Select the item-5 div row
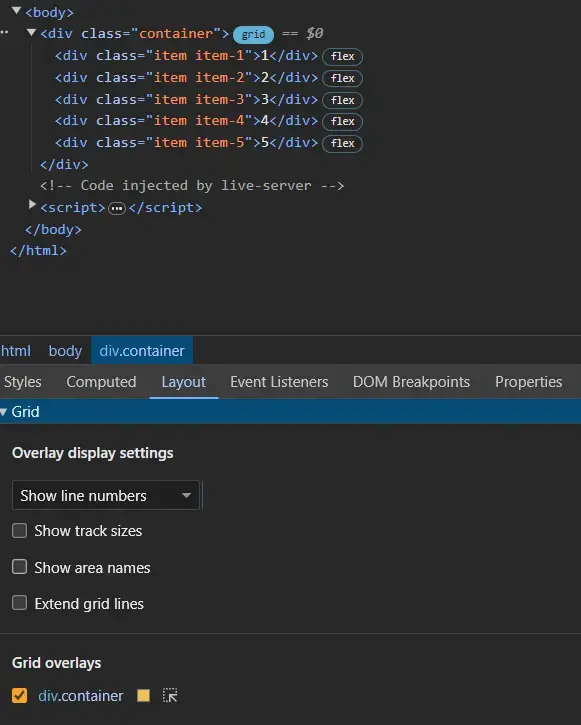Viewport: 581px width, 725px height. pos(186,142)
